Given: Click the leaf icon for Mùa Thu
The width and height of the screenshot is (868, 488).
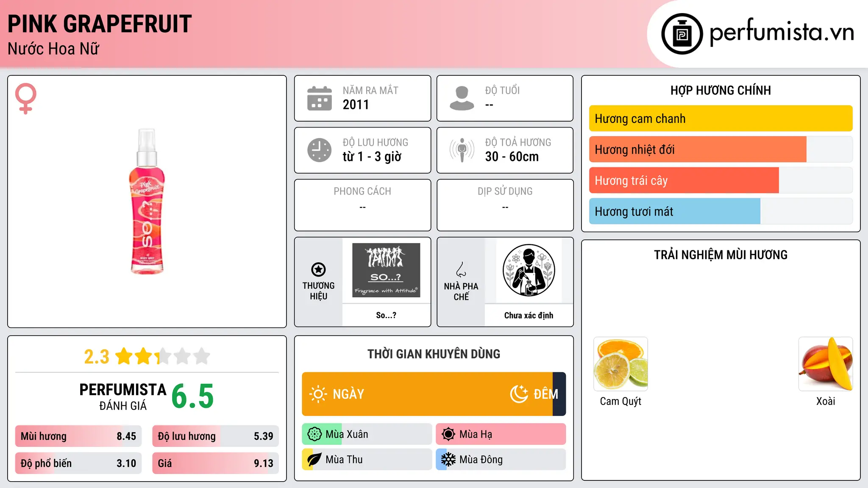Looking at the screenshot, I should point(314,460).
